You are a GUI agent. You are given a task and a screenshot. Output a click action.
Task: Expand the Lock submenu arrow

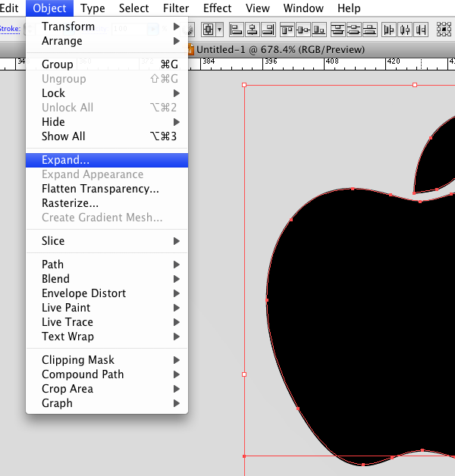(x=177, y=93)
